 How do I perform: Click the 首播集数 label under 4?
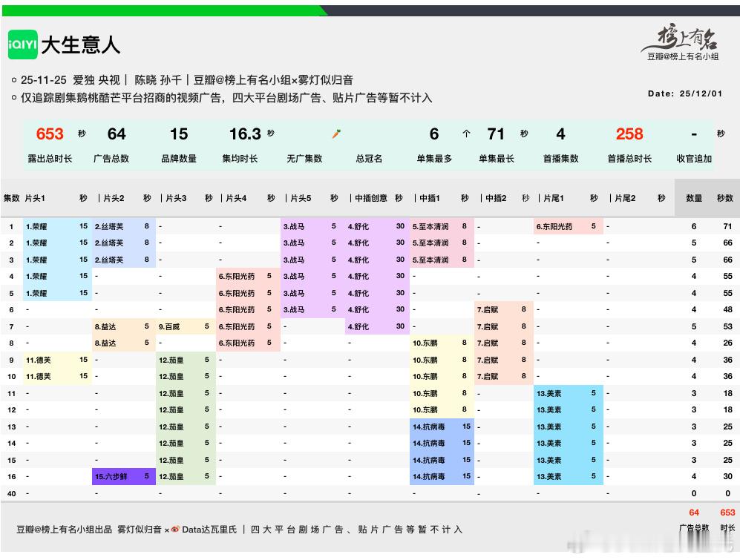[560, 159]
